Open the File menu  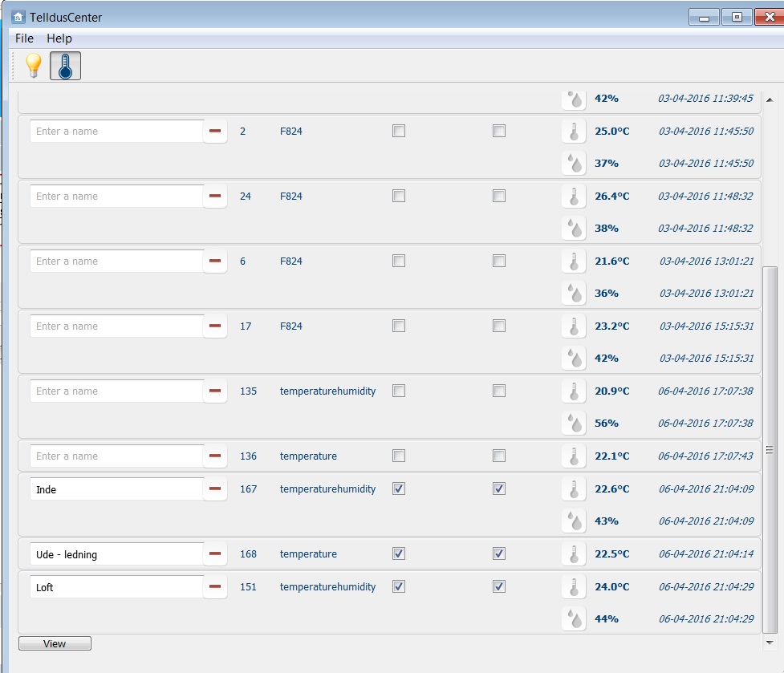[x=24, y=39]
